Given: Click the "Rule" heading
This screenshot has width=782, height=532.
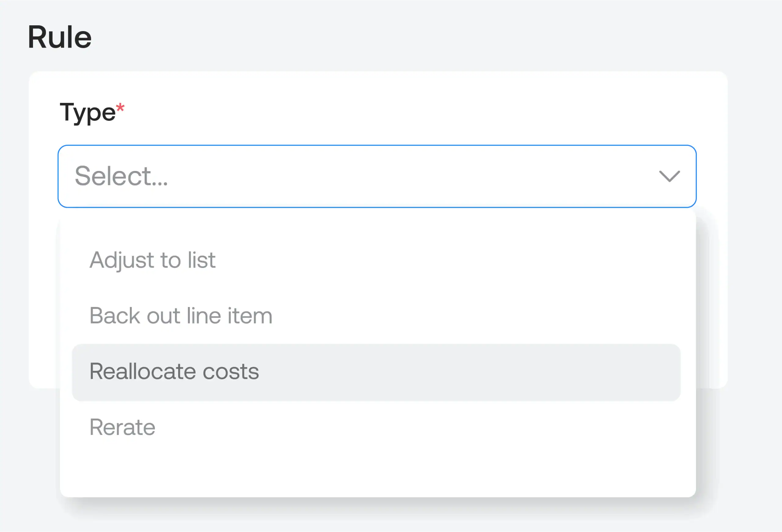Looking at the screenshot, I should click(59, 37).
